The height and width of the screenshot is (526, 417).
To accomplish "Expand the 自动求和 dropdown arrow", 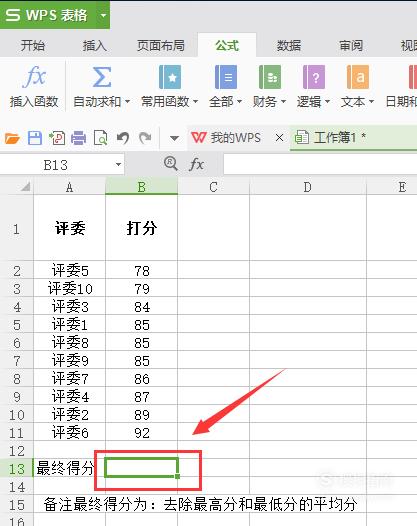I will [127, 101].
